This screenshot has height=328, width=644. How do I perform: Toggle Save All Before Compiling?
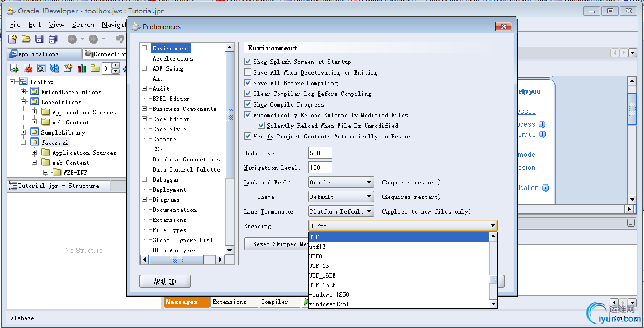coord(248,83)
